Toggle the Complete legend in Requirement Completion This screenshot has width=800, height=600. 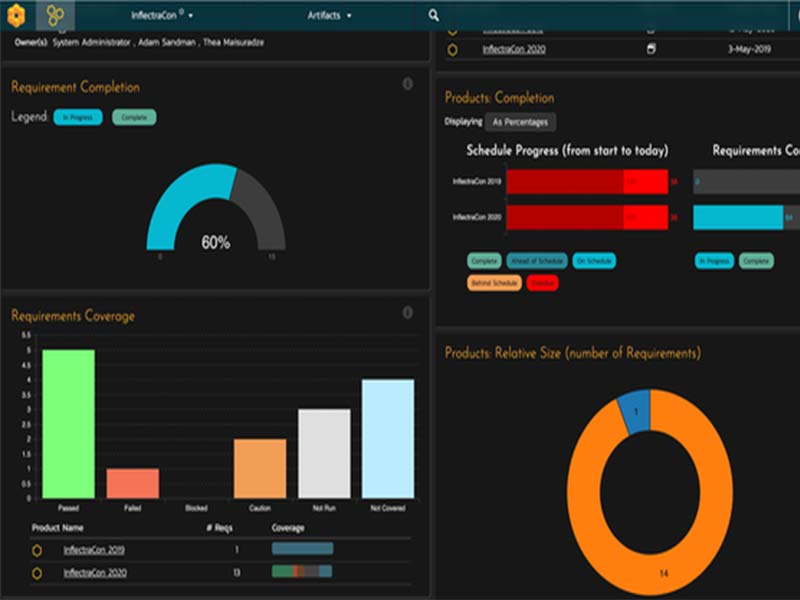[x=134, y=117]
